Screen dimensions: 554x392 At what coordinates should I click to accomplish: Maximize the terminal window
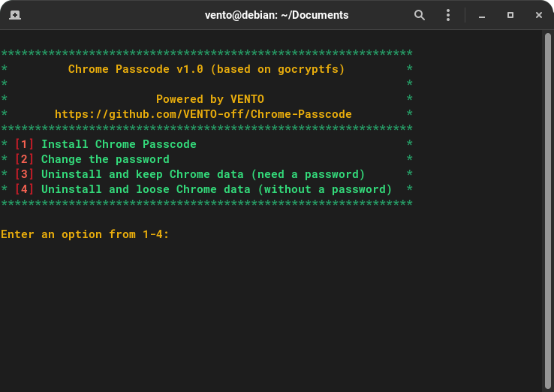pyautogui.click(x=510, y=15)
